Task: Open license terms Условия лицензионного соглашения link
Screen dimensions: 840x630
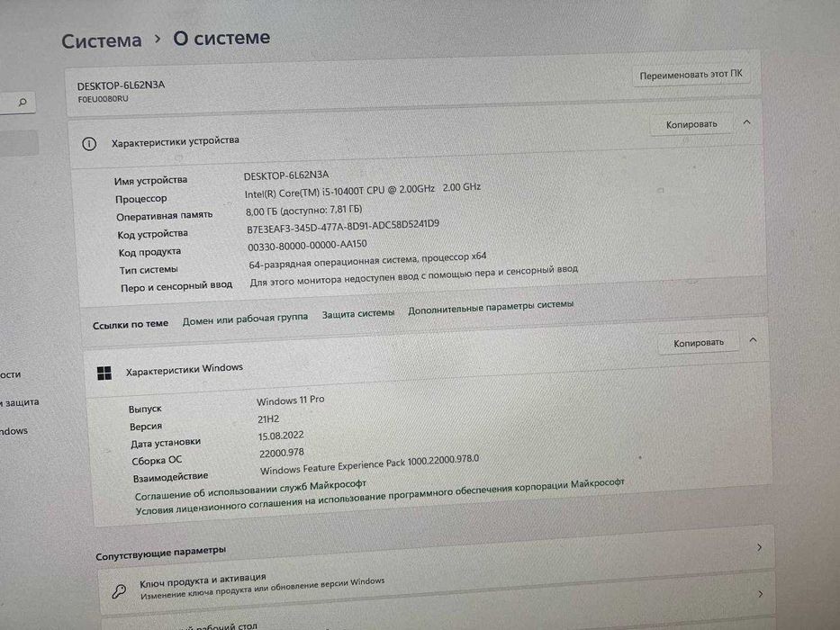Action: pyautogui.click(x=380, y=497)
